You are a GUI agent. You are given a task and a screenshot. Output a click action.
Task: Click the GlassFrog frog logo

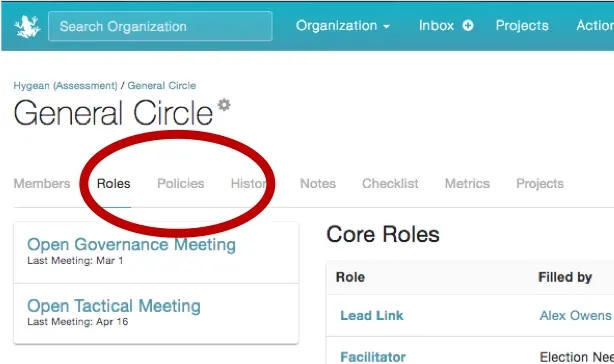(27, 27)
